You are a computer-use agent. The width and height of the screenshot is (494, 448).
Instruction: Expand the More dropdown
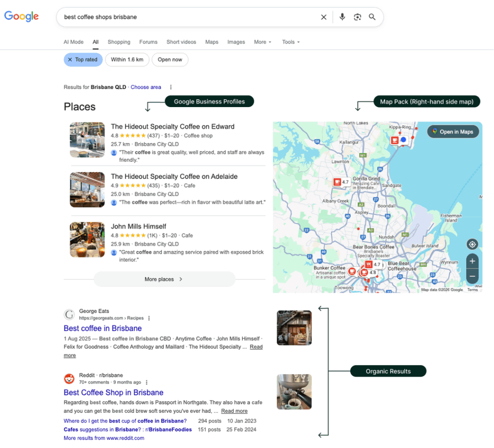pyautogui.click(x=262, y=42)
